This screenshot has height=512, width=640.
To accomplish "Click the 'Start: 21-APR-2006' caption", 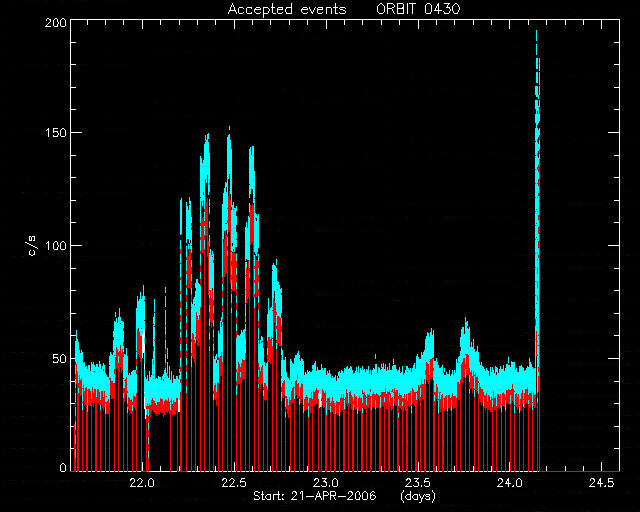I will pyautogui.click(x=315, y=496).
